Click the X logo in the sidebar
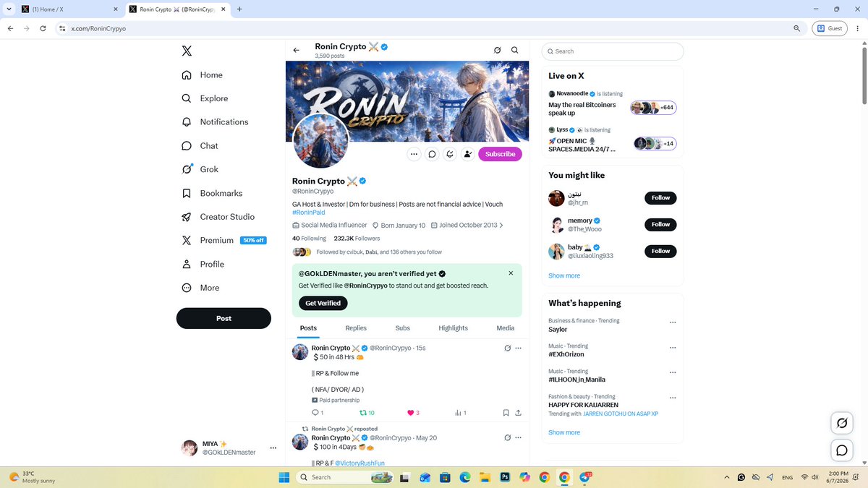 187,51
